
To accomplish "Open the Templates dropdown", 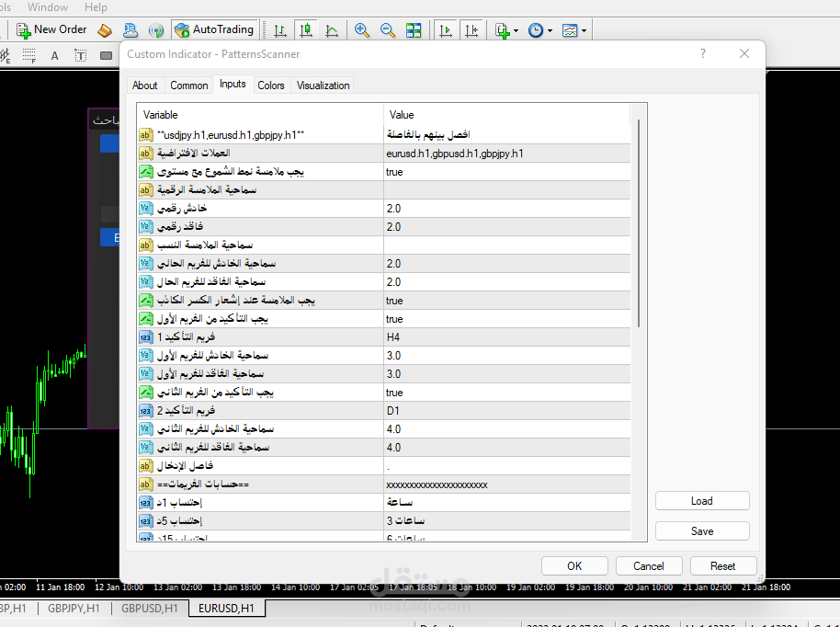I will click(x=573, y=30).
